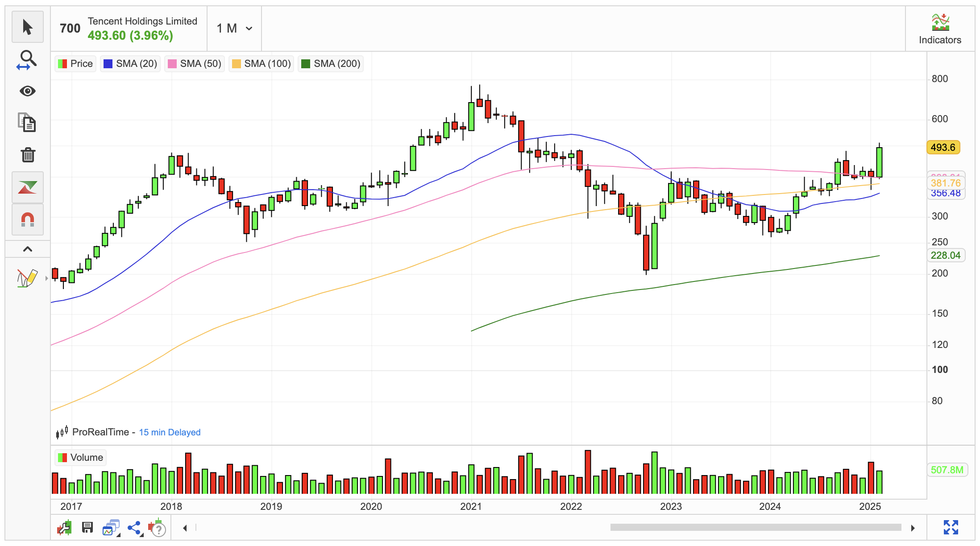
Task: Click the 381.76 SMA value tag
Action: (946, 183)
